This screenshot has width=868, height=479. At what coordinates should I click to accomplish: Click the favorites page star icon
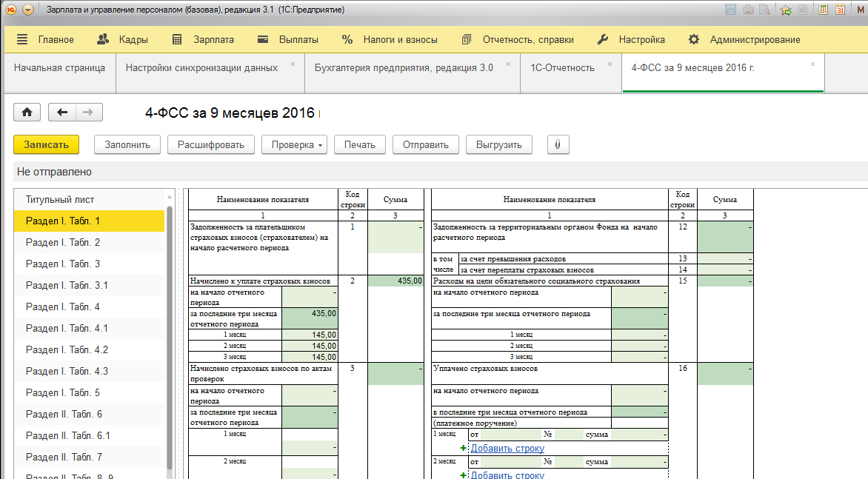click(x=803, y=10)
